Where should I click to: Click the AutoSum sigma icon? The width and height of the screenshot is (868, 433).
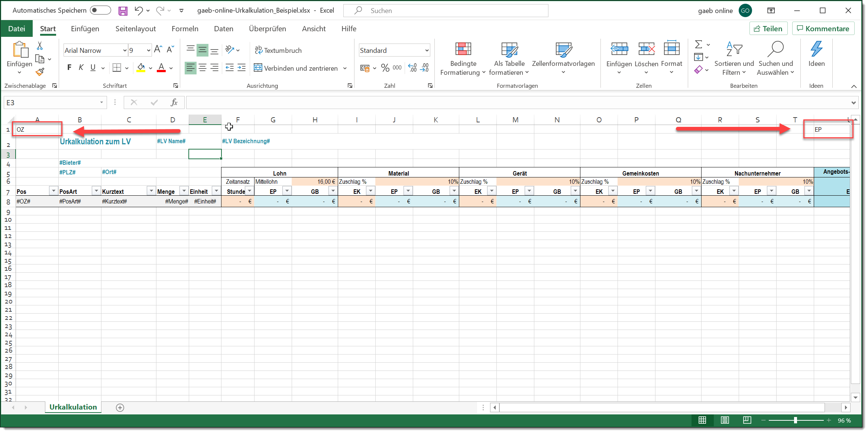(x=699, y=45)
